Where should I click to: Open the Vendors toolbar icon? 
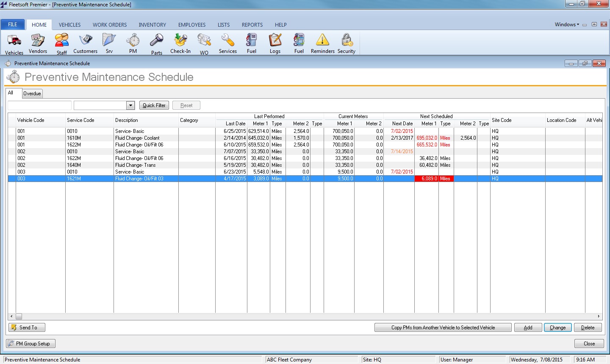tap(38, 44)
